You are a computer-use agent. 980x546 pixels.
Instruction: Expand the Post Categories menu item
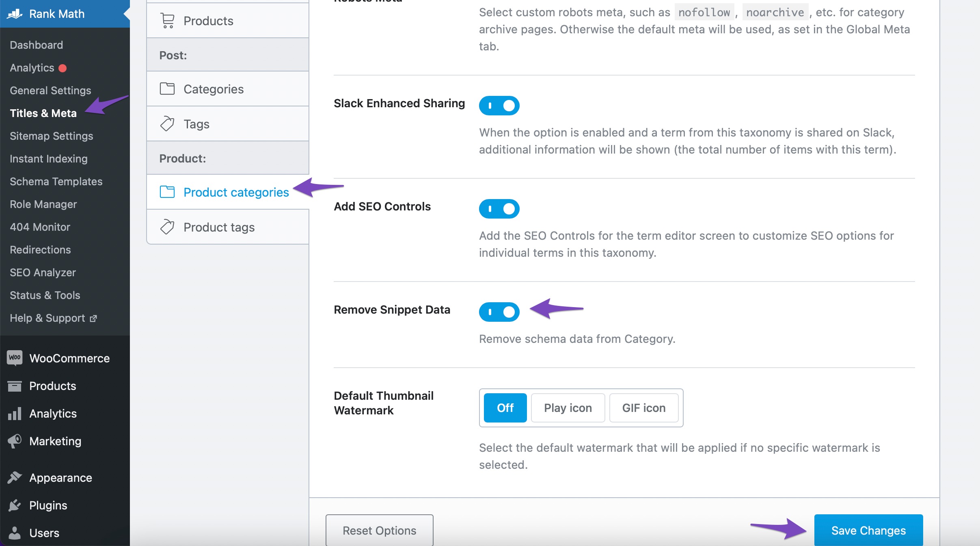pyautogui.click(x=212, y=88)
